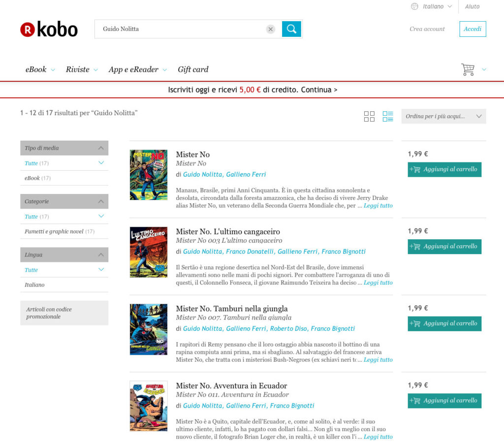
Task: Click inside the Guido Nolitta search field
Action: click(x=182, y=29)
